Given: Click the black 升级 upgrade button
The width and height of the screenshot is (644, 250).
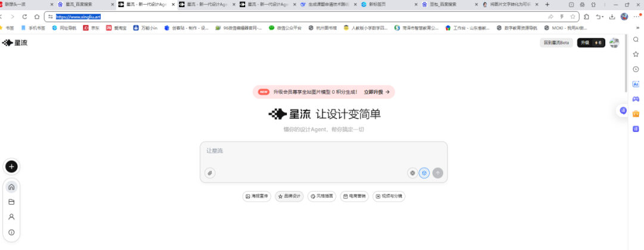Looking at the screenshot, I should (591, 43).
